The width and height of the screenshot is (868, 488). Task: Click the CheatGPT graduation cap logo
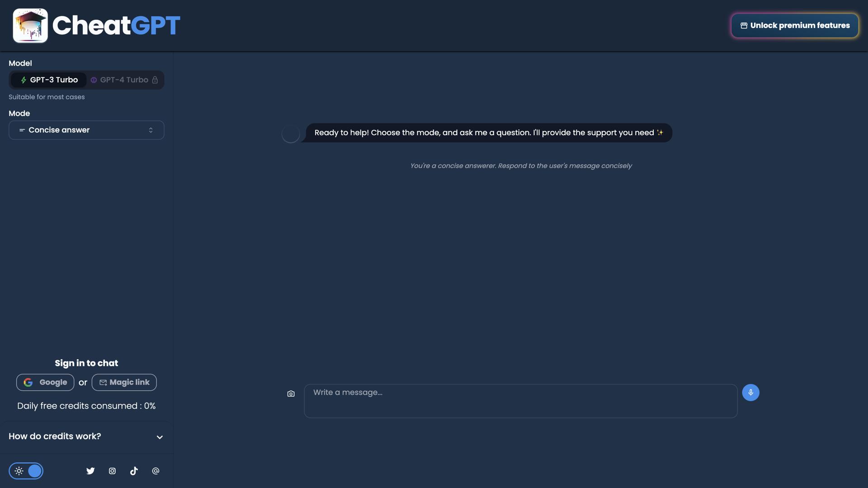tap(30, 25)
